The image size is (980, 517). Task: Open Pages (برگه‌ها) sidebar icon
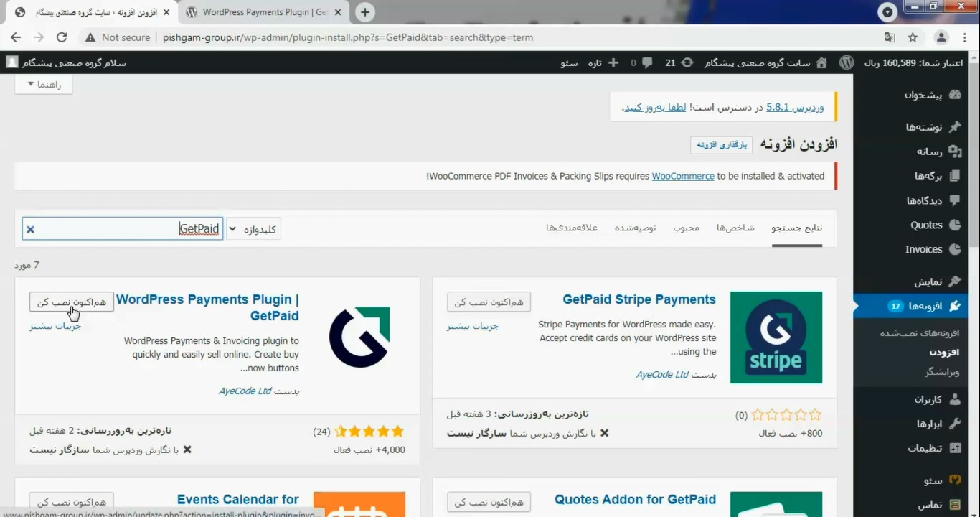pyautogui.click(x=954, y=176)
